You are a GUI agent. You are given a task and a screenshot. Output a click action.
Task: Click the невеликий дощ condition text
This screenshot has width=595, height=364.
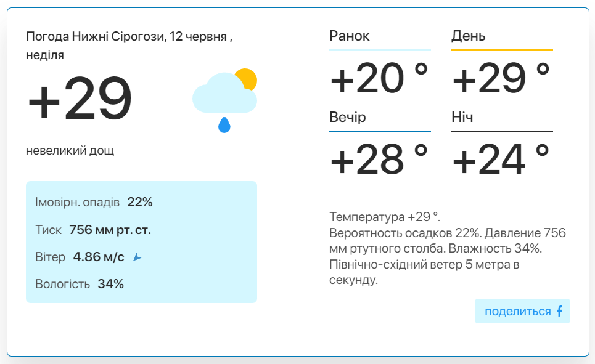(x=70, y=150)
